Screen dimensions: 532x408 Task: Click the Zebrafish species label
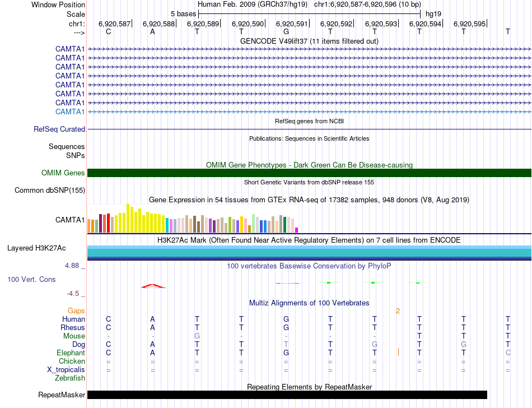pos(70,378)
